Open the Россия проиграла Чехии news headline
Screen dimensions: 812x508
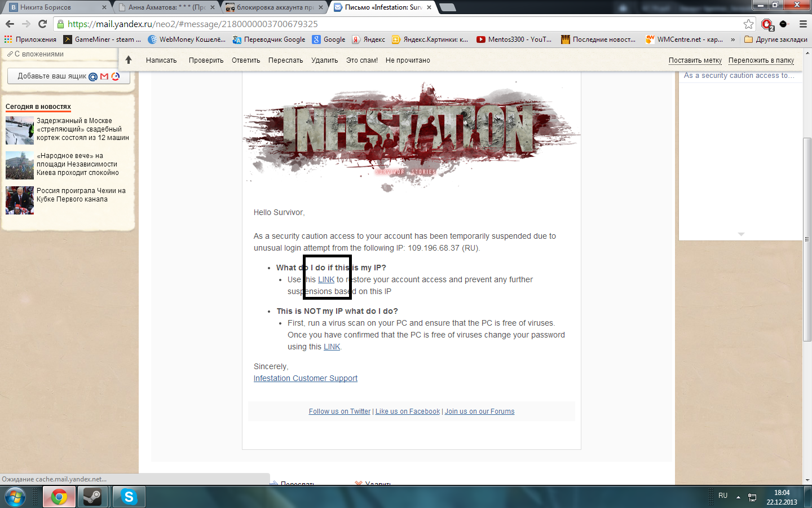[x=81, y=195]
